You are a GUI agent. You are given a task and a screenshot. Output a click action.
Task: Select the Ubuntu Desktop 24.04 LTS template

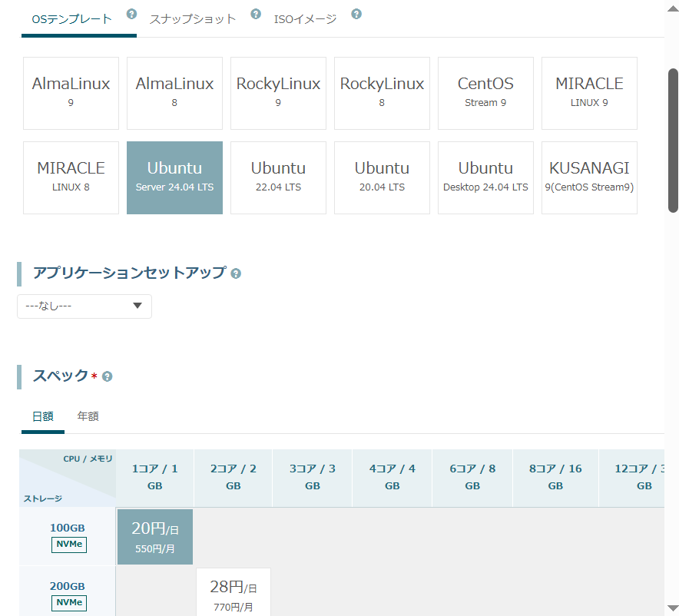point(485,177)
